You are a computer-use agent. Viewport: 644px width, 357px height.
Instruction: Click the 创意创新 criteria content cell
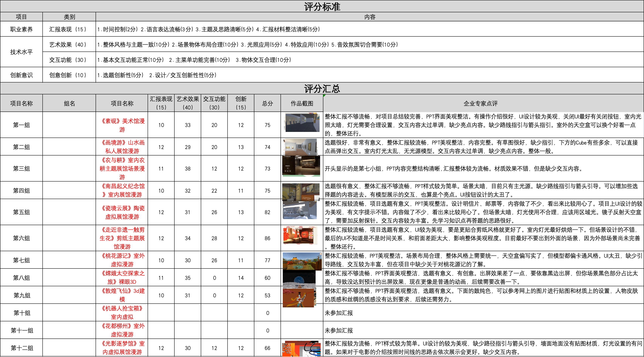[370, 75]
